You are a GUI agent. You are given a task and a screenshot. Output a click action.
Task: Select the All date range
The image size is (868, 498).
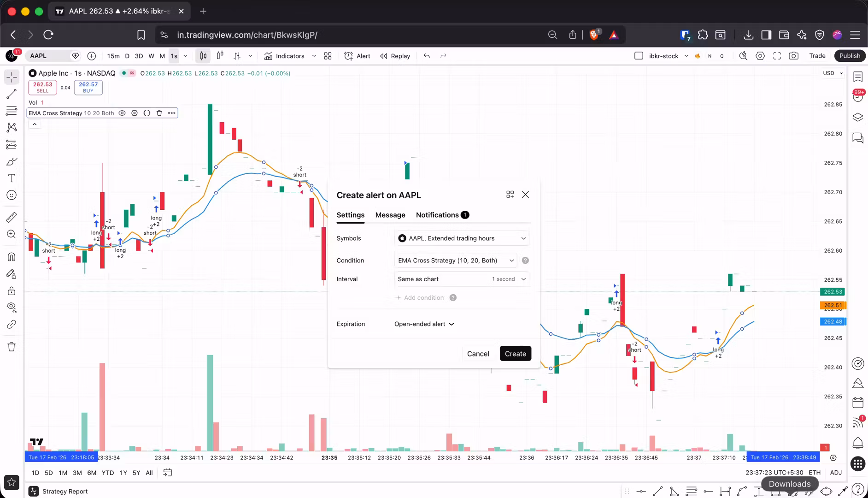click(x=149, y=473)
